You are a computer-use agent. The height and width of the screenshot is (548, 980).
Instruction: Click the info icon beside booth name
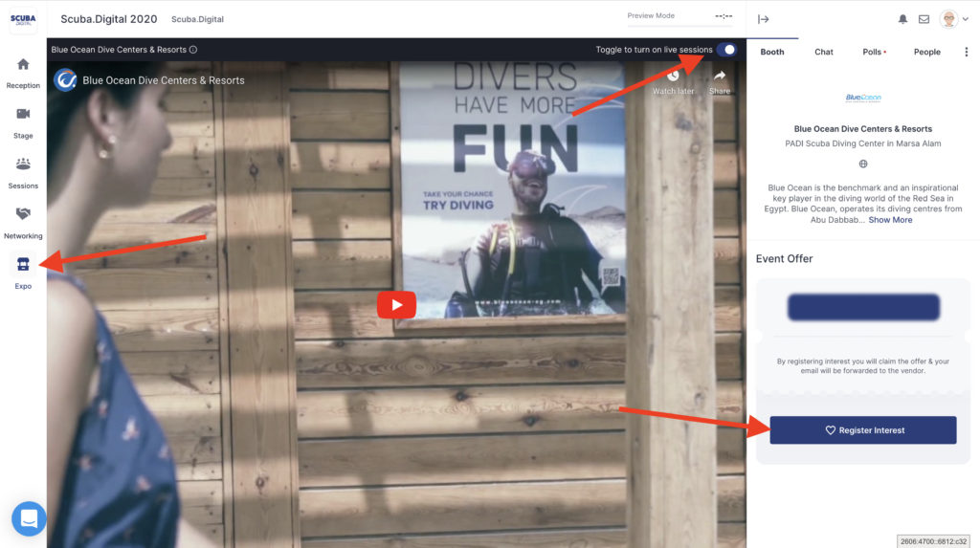point(193,50)
